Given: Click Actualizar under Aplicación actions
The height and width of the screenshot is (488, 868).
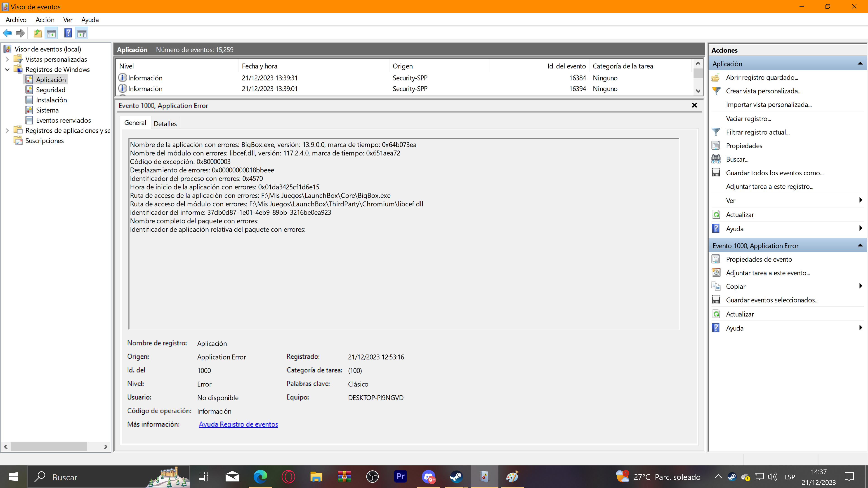Looking at the screenshot, I should point(740,215).
